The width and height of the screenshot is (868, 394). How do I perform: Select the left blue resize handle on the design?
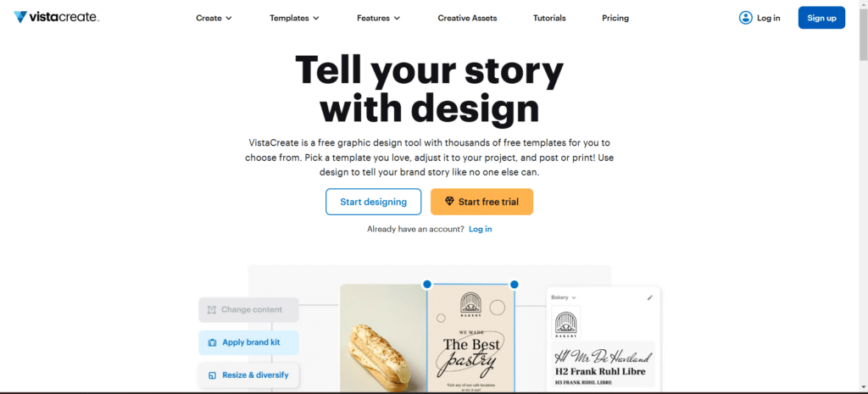pos(427,284)
